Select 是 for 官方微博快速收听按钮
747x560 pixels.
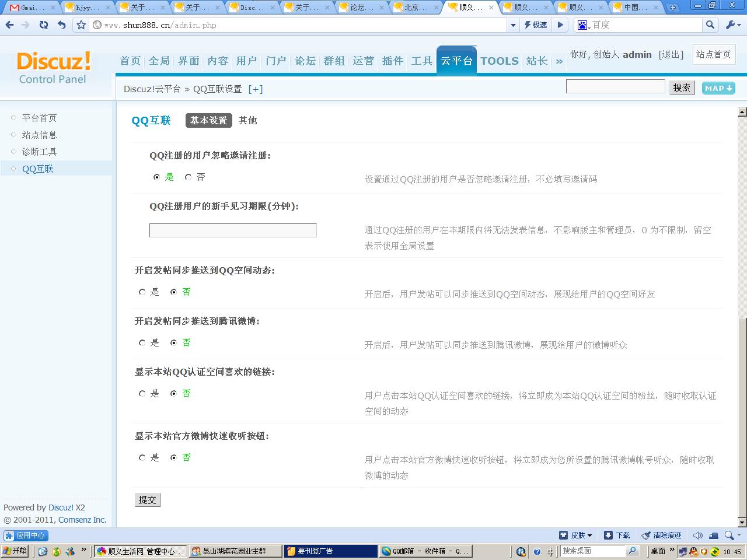(x=142, y=458)
